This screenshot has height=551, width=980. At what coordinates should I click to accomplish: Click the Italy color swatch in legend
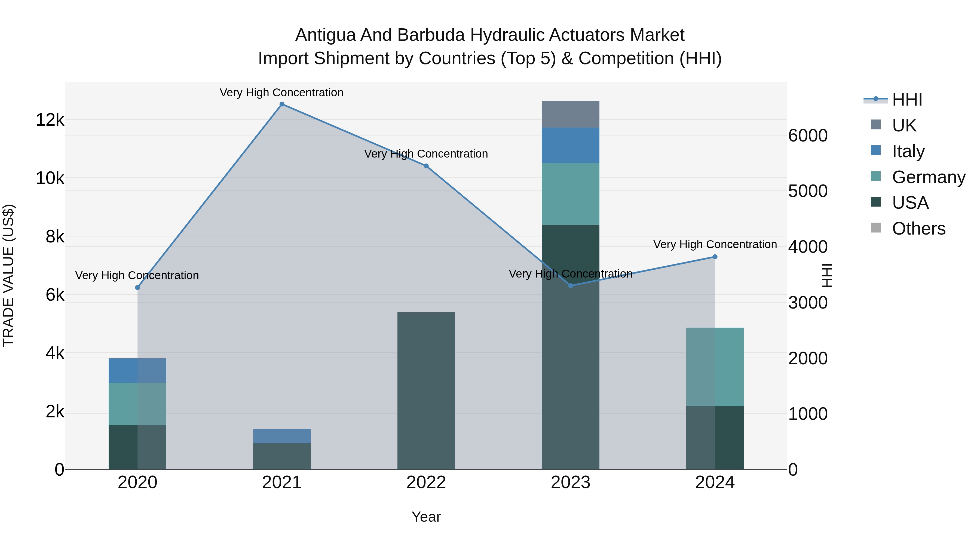[876, 150]
